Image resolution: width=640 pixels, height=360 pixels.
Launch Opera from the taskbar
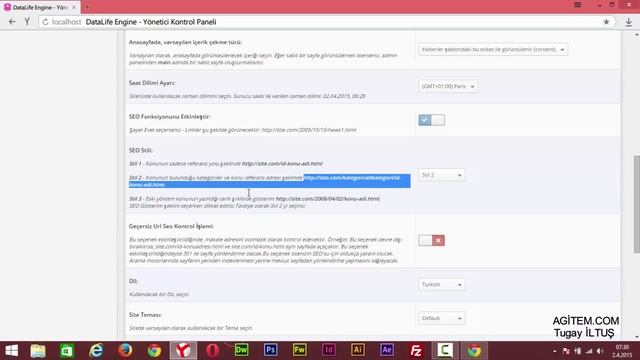click(x=212, y=351)
